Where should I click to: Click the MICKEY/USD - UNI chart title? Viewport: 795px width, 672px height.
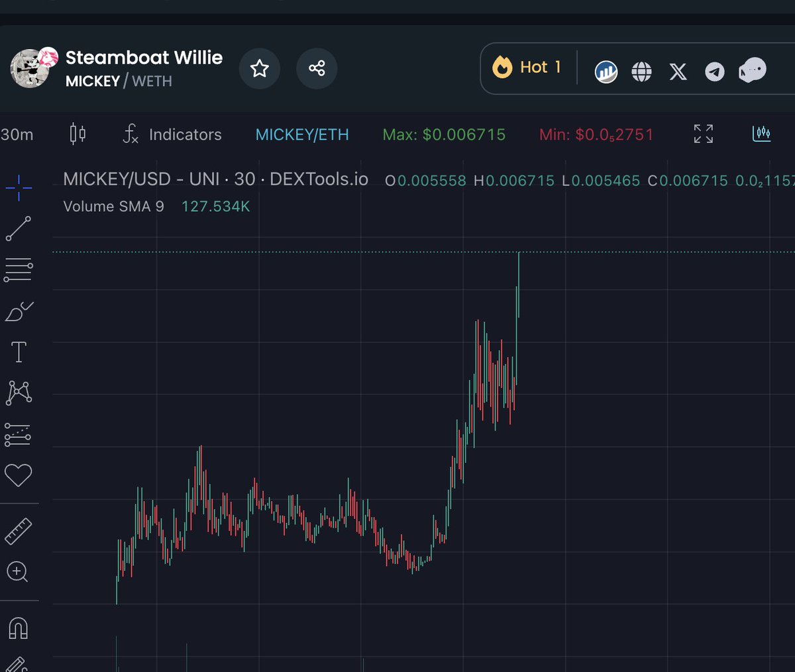215,179
